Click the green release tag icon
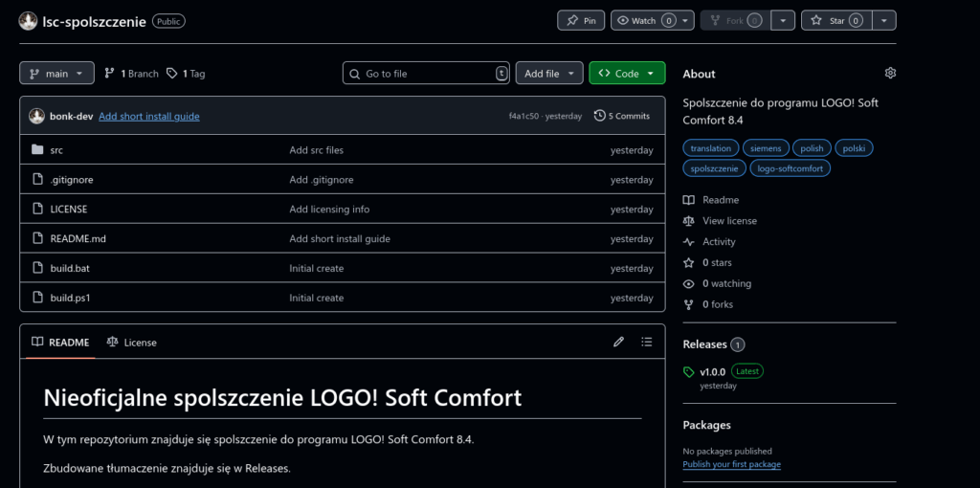Image resolution: width=980 pixels, height=488 pixels. (689, 372)
